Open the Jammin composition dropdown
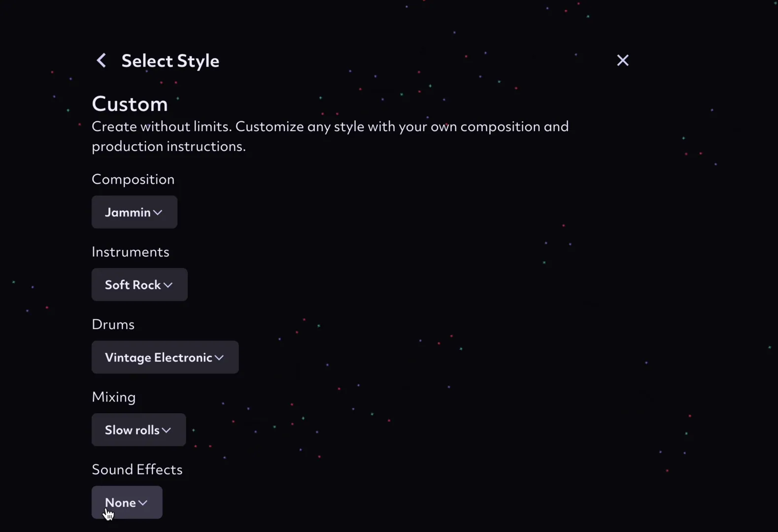This screenshot has height=532, width=778. tap(134, 212)
